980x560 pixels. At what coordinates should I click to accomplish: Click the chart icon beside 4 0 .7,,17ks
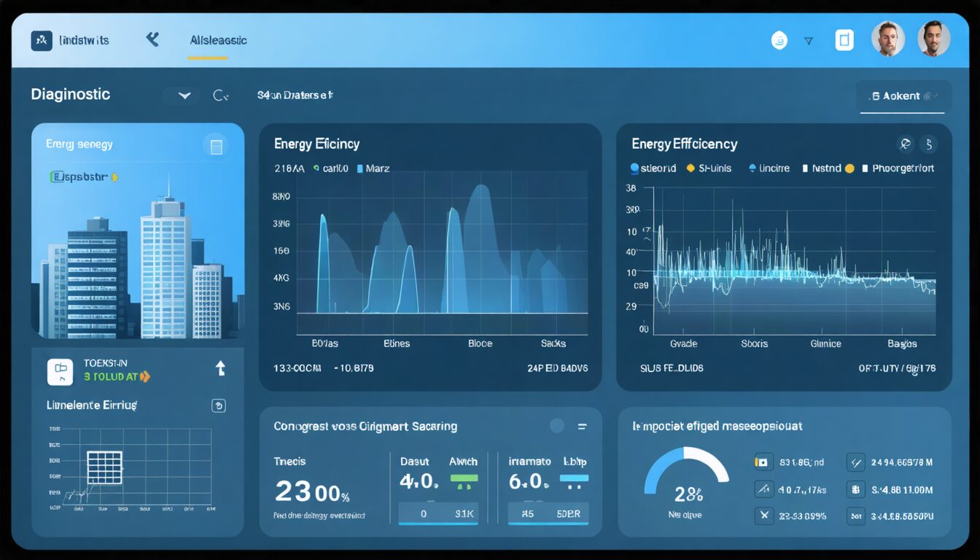pos(762,489)
